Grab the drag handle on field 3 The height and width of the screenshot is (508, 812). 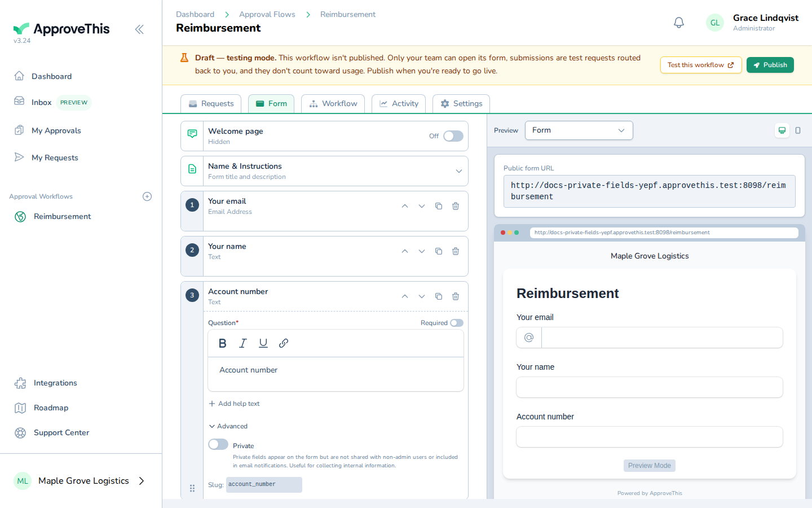click(192, 488)
